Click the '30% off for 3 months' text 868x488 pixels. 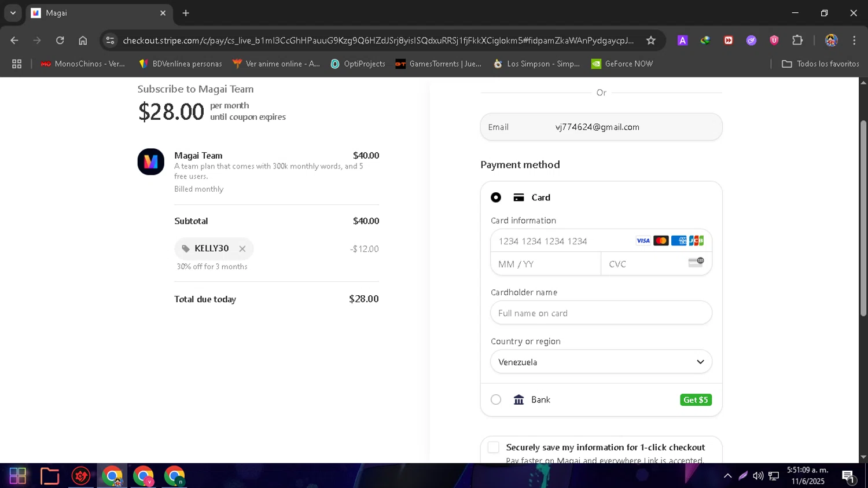212,267
